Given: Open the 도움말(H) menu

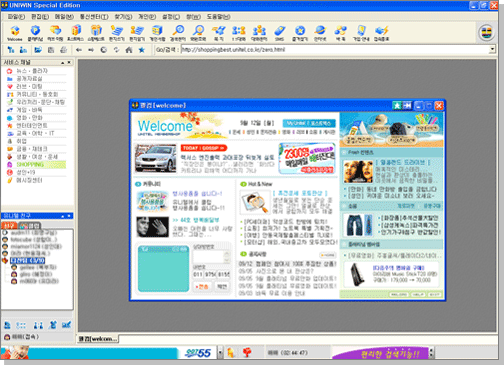Looking at the screenshot, I should (218, 17).
